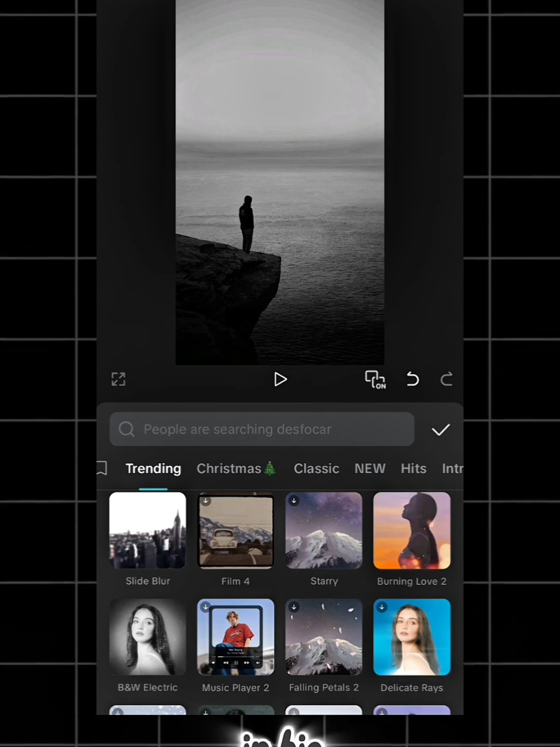Select the Burning Love 2 effect
The image size is (560, 747).
pos(412,531)
